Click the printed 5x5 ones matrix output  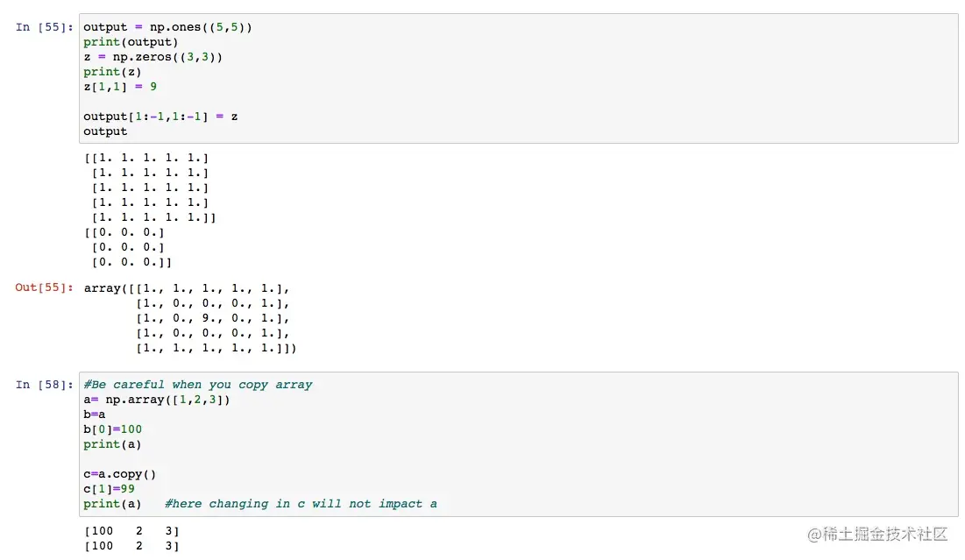(x=149, y=188)
